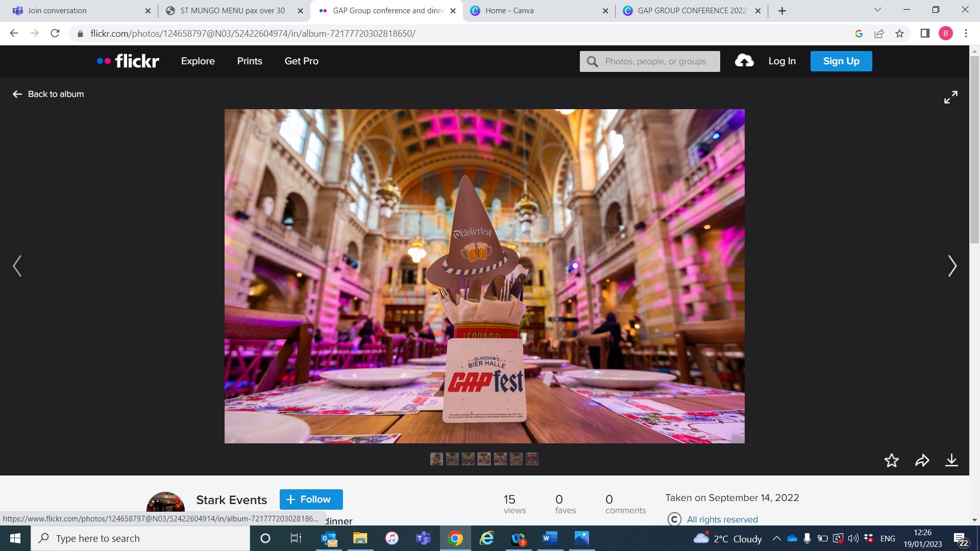The width and height of the screenshot is (980, 551).
Task: Open Explore in the Flickr navigation
Action: [198, 61]
